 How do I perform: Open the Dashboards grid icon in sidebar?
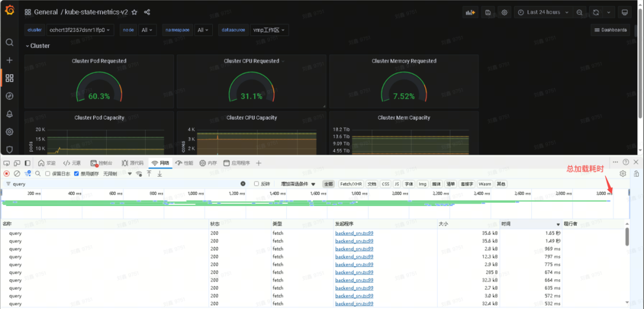click(10, 78)
